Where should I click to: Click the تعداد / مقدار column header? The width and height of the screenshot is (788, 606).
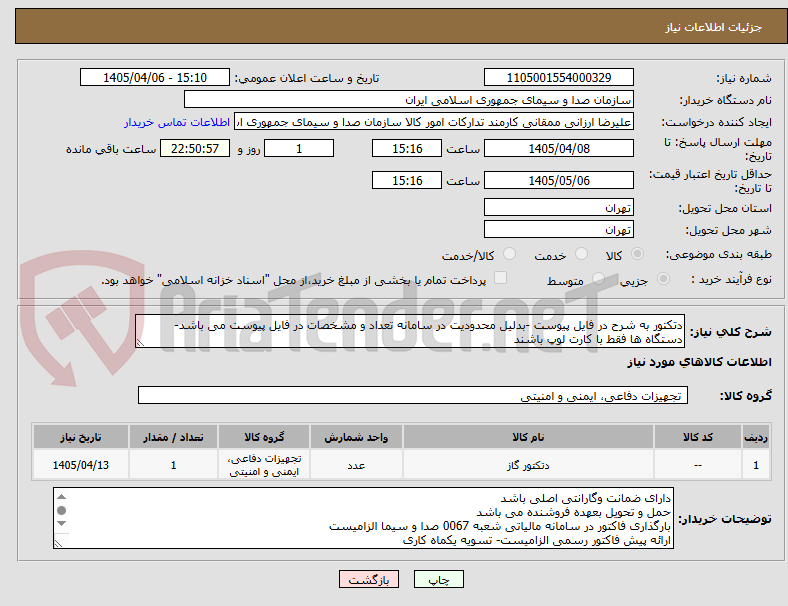click(x=173, y=437)
